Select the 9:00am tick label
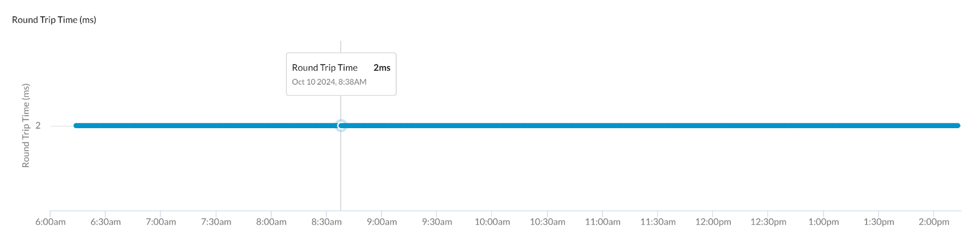Viewport: 980px width, 244px height. [x=382, y=222]
